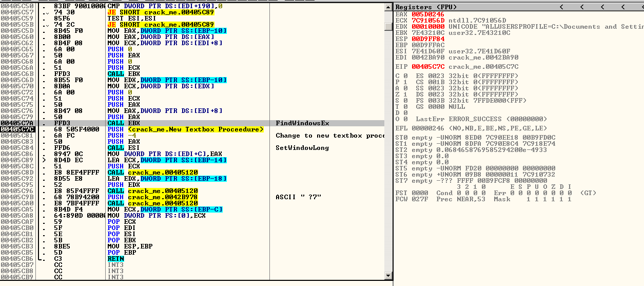This screenshot has width=644, height=286.
Task: Select the FindWindowsEx comment
Action: (302, 123)
